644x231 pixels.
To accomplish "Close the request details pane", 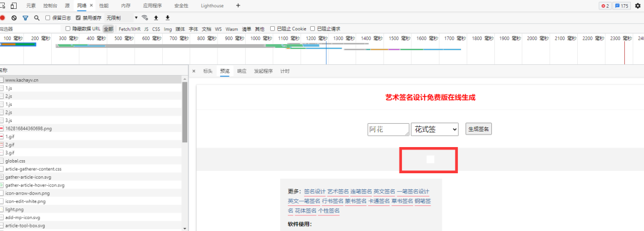I will (194, 71).
